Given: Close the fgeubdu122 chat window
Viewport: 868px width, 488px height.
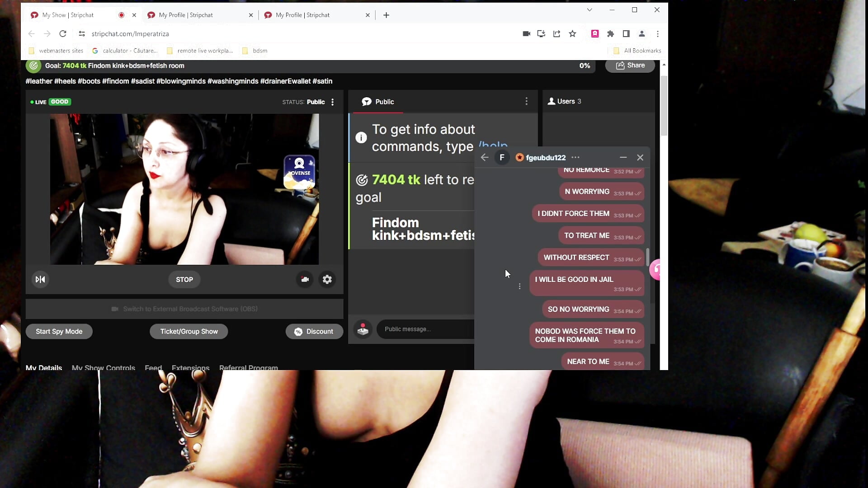Looking at the screenshot, I should (x=640, y=158).
